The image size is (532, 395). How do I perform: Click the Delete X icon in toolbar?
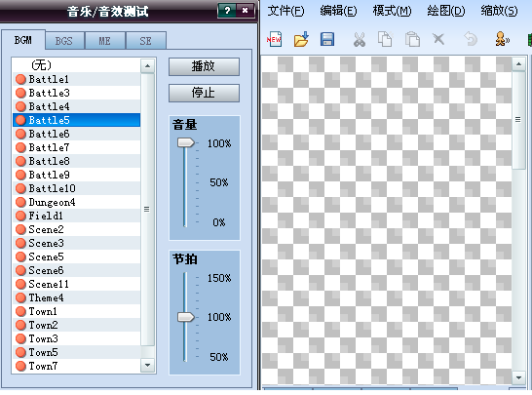click(x=438, y=39)
